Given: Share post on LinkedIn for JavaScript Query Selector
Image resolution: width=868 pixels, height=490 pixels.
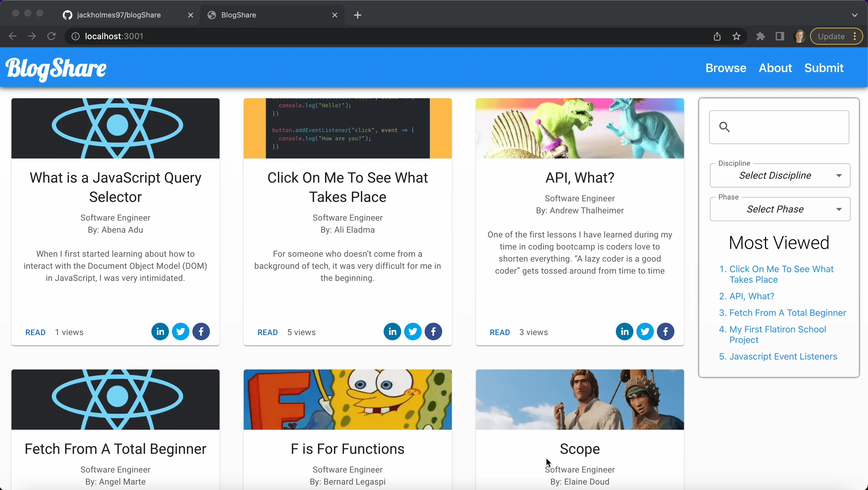Looking at the screenshot, I should (x=160, y=331).
